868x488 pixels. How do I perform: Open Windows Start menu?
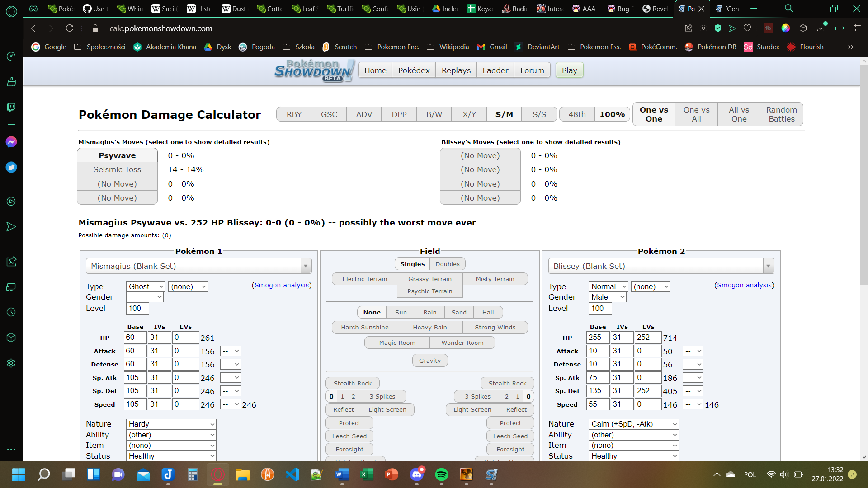pos(19,474)
